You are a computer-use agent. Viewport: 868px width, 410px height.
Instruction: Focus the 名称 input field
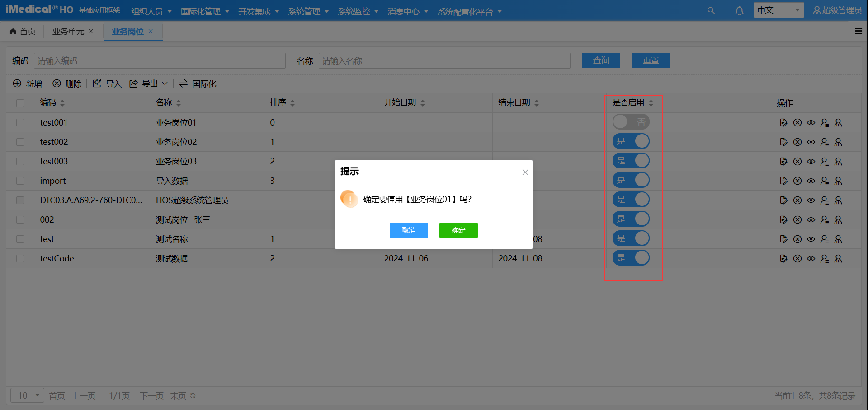(x=444, y=61)
